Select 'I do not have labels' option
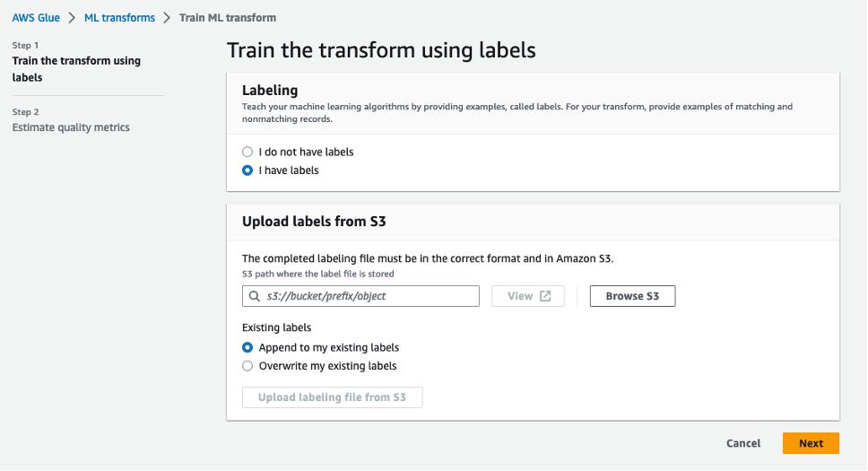The width and height of the screenshot is (868, 471). click(248, 152)
